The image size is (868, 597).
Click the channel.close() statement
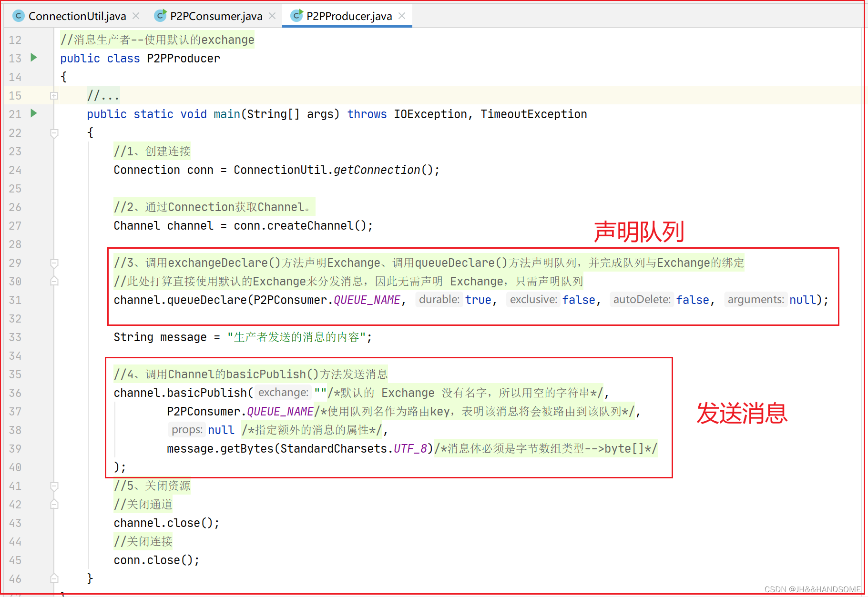(166, 523)
